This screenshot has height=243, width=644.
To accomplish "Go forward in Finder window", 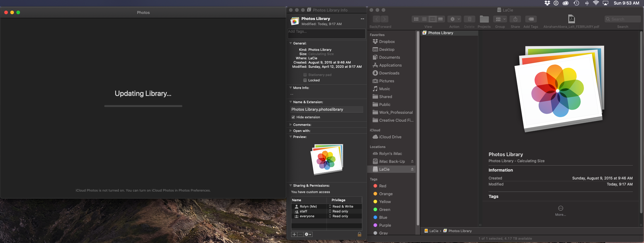I will pos(384,19).
